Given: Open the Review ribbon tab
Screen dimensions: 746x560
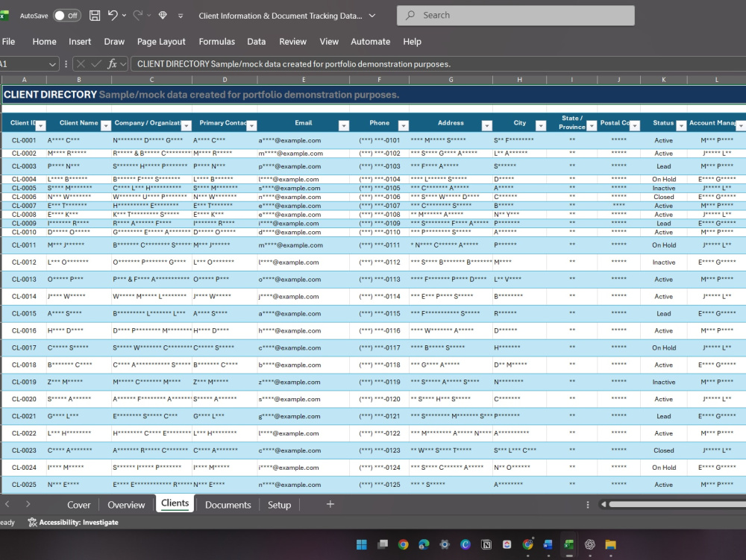Looking at the screenshot, I should 292,42.
